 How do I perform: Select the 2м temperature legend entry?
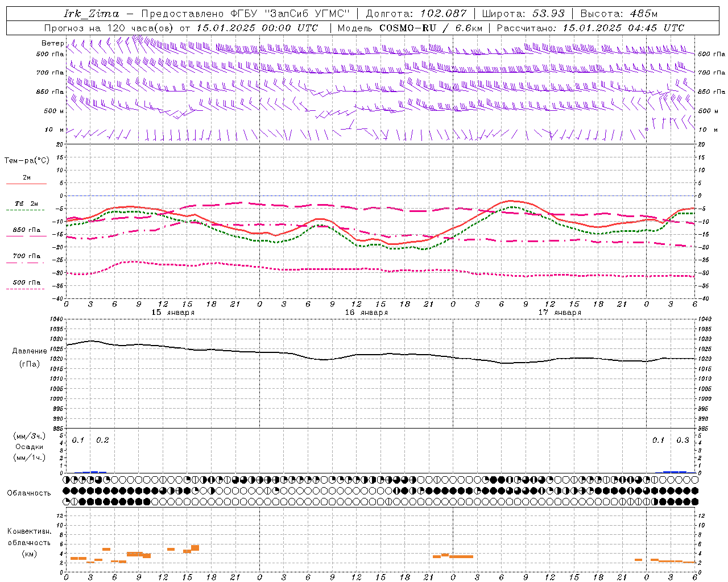[27, 177]
